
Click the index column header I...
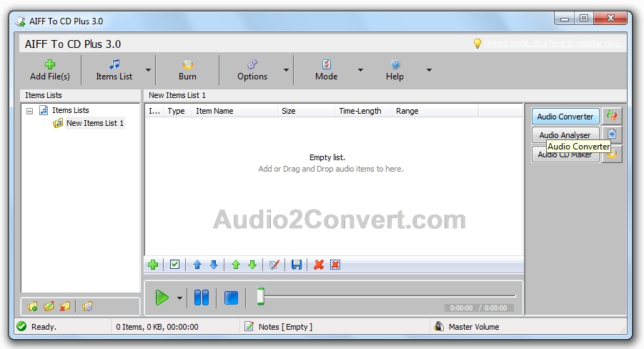pyautogui.click(x=154, y=111)
